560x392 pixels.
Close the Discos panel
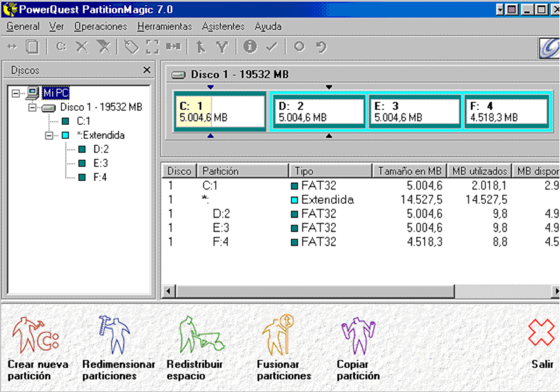point(147,70)
